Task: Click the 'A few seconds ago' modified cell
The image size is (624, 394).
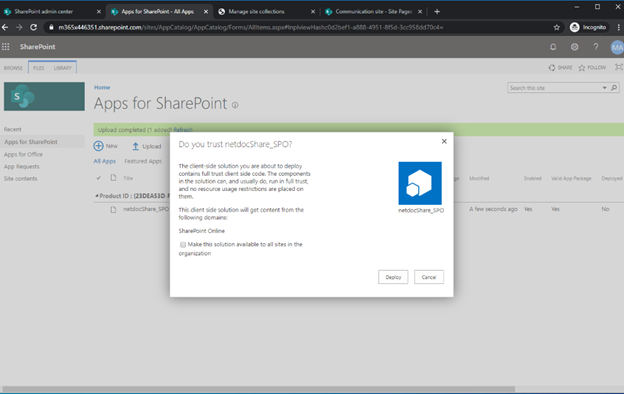Action: coord(493,209)
